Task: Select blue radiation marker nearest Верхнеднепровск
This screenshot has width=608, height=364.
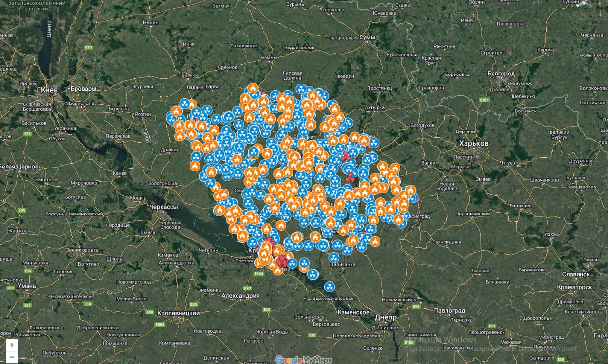Action: pos(330,287)
